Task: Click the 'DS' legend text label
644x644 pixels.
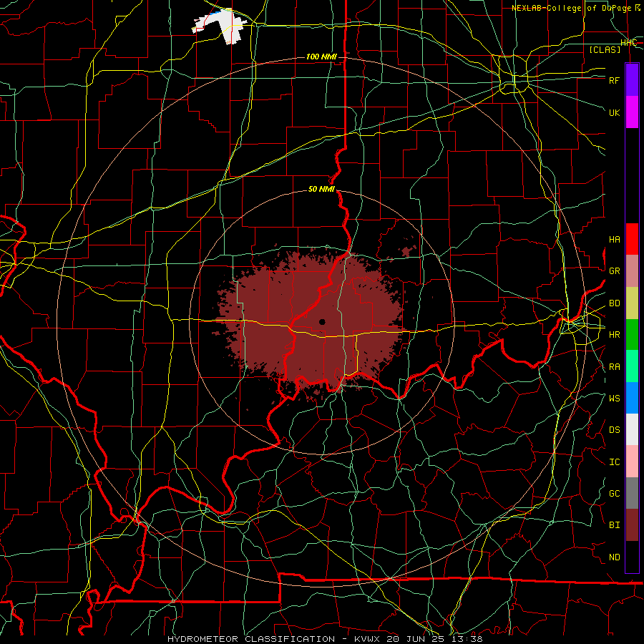Action: tap(614, 430)
